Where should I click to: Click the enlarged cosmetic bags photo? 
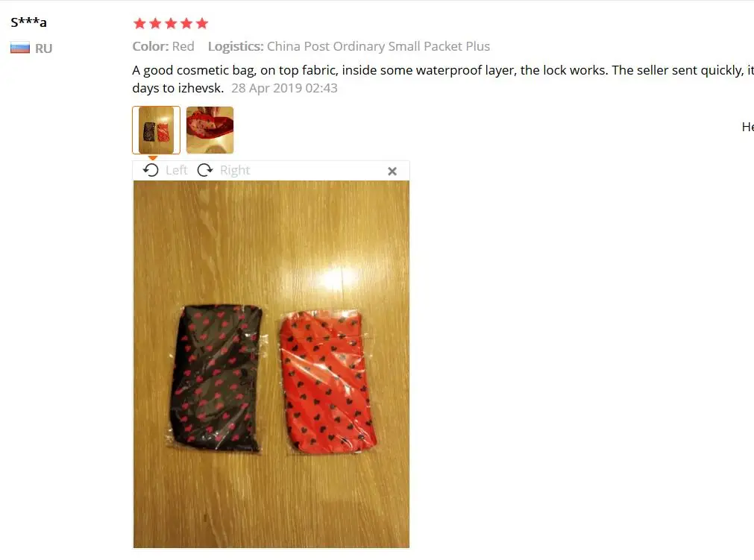[x=271, y=365]
